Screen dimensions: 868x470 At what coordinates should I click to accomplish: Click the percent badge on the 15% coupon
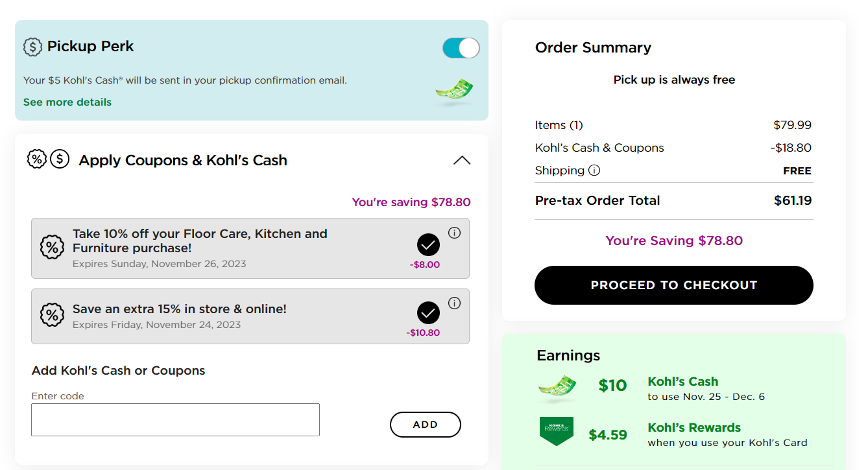pos(52,315)
